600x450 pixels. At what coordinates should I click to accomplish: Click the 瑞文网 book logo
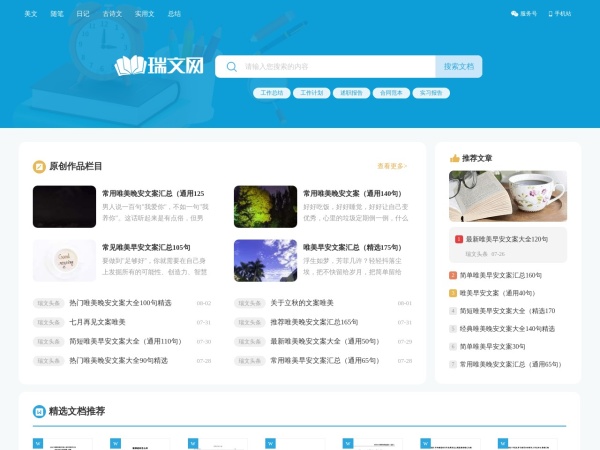pos(159,65)
